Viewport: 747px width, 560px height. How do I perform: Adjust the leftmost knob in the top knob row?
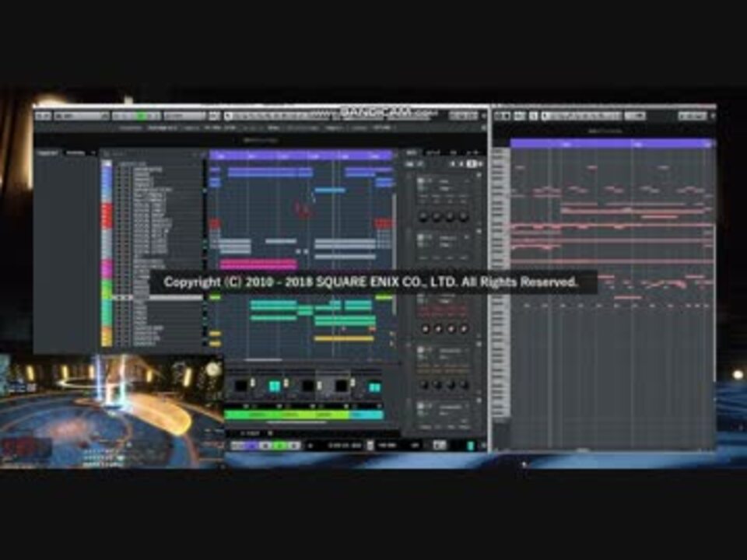tap(423, 217)
